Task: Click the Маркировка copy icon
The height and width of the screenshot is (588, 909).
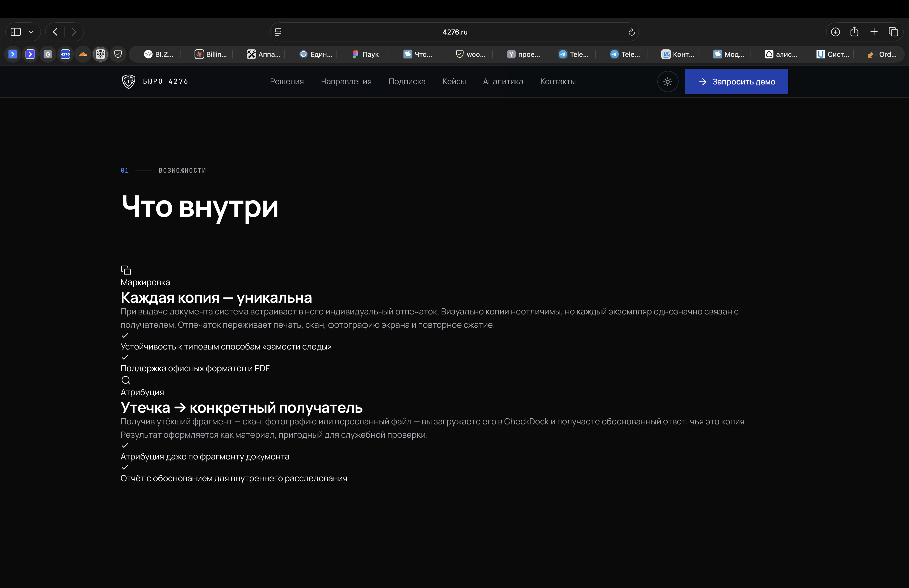Action: point(126,270)
